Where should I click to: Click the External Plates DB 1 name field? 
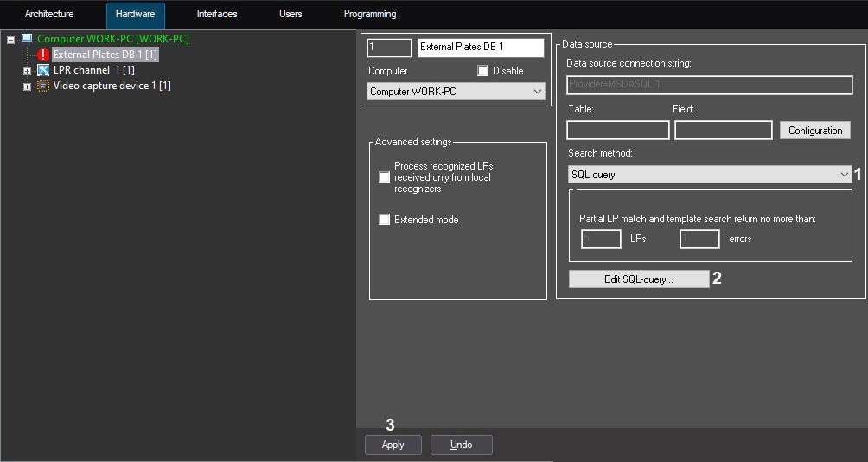click(x=481, y=48)
